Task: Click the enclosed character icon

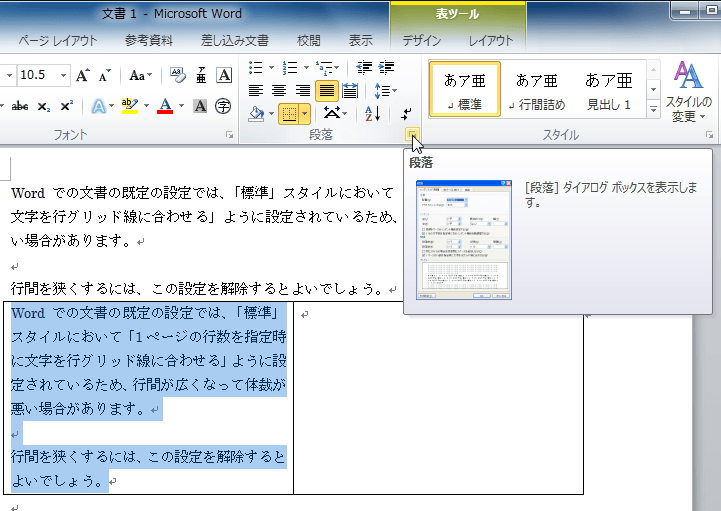Action: pyautogui.click(x=224, y=106)
